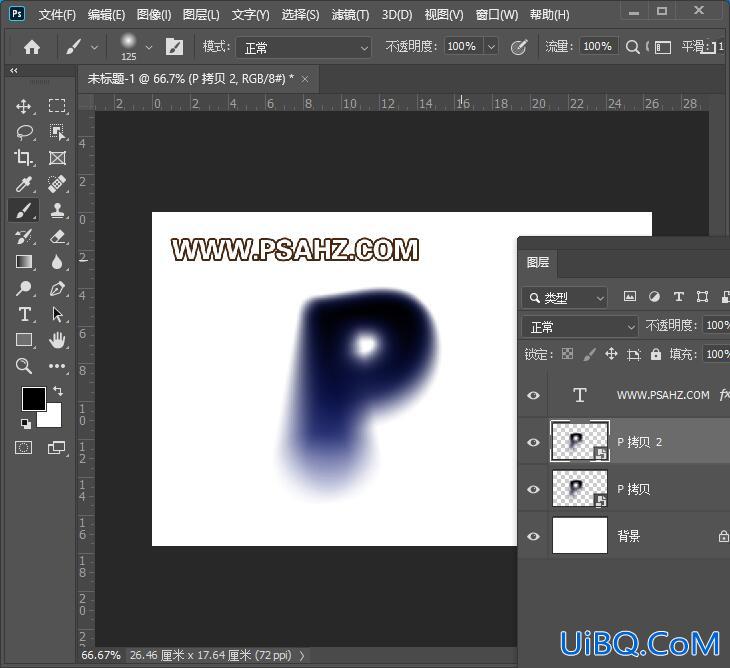Open the brush tool preset dropdown
Viewport: 730px width, 668px height.
(x=95, y=47)
